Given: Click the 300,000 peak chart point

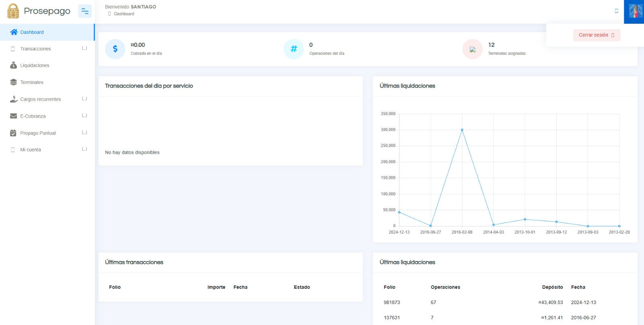Looking at the screenshot, I should pyautogui.click(x=462, y=130).
